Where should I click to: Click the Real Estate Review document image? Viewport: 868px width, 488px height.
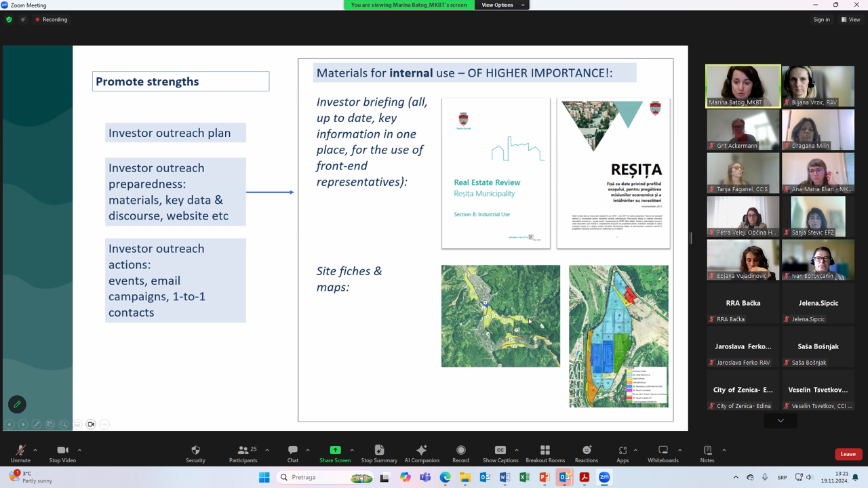[496, 173]
